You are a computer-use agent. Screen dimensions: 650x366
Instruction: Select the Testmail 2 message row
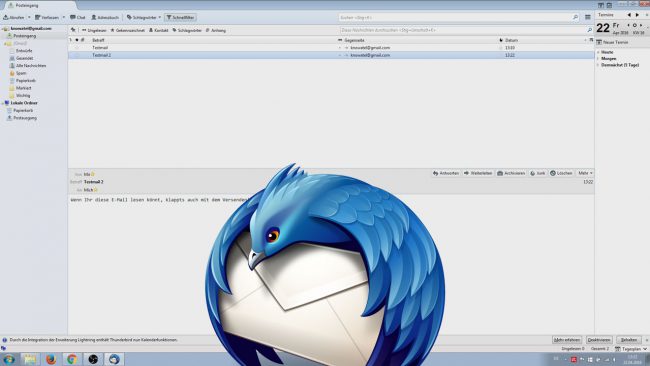331,55
